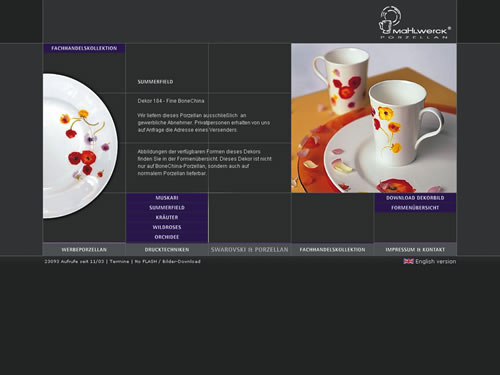
Task: Open Impressum & Kontakt page
Action: 415,249
